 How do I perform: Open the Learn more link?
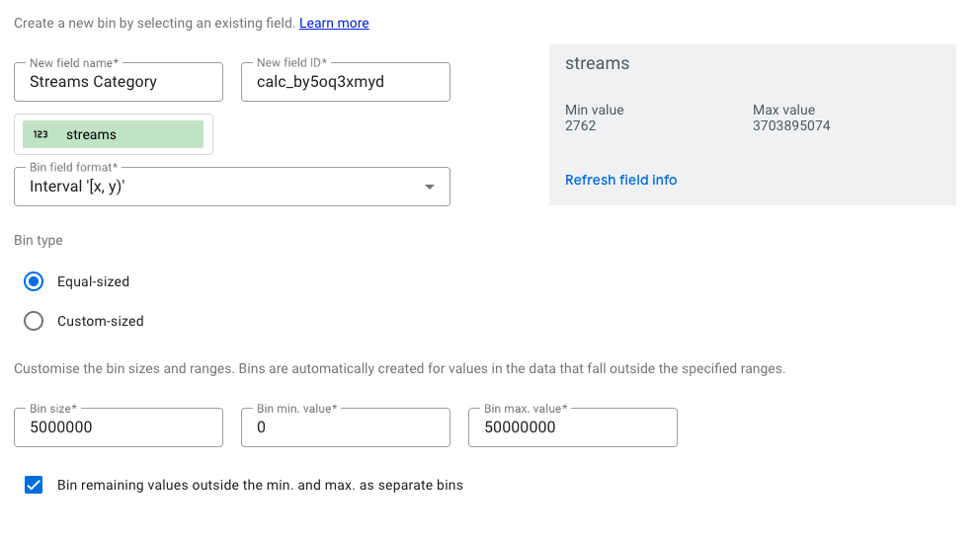click(334, 23)
